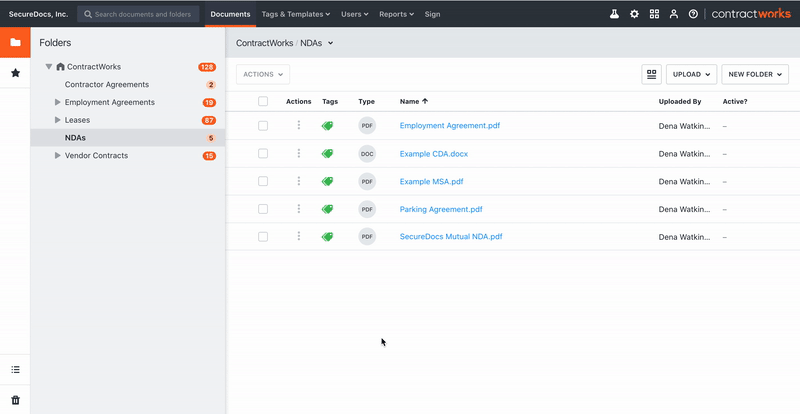Viewport: 800px width, 414px height.
Task: Open the help question mark icon
Action: tap(693, 14)
